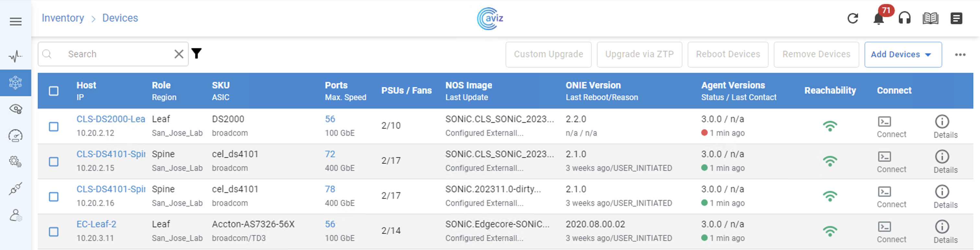Go to Inventory breadcrumb
The width and height of the screenshot is (980, 250).
pos(63,18)
